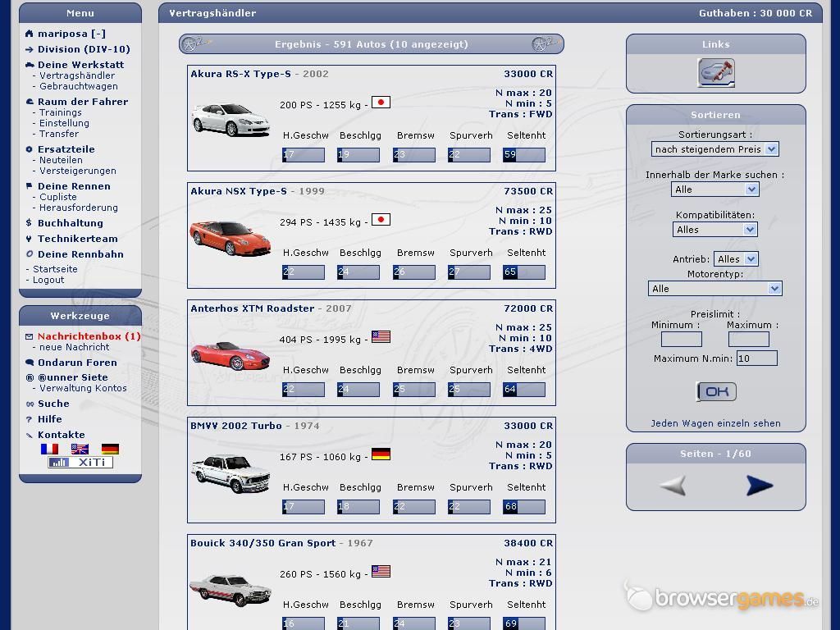Open the Kompatibilitäten dropdown
840x630 pixels.
[714, 230]
